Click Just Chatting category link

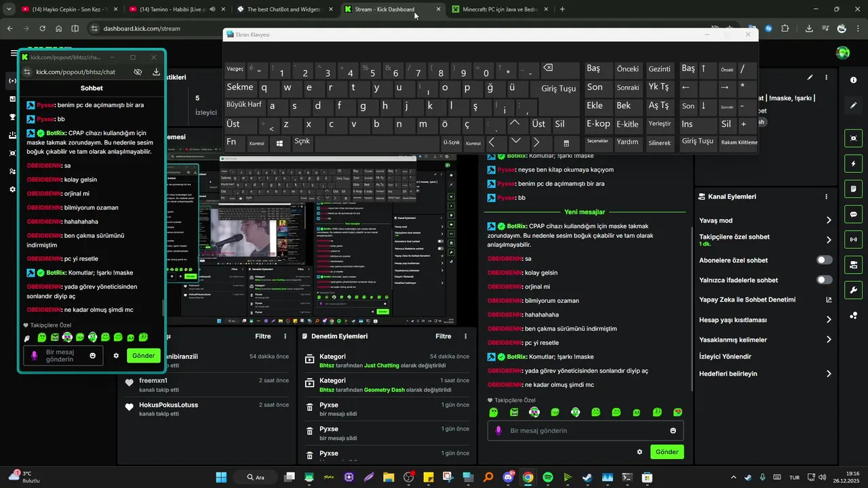click(x=381, y=366)
